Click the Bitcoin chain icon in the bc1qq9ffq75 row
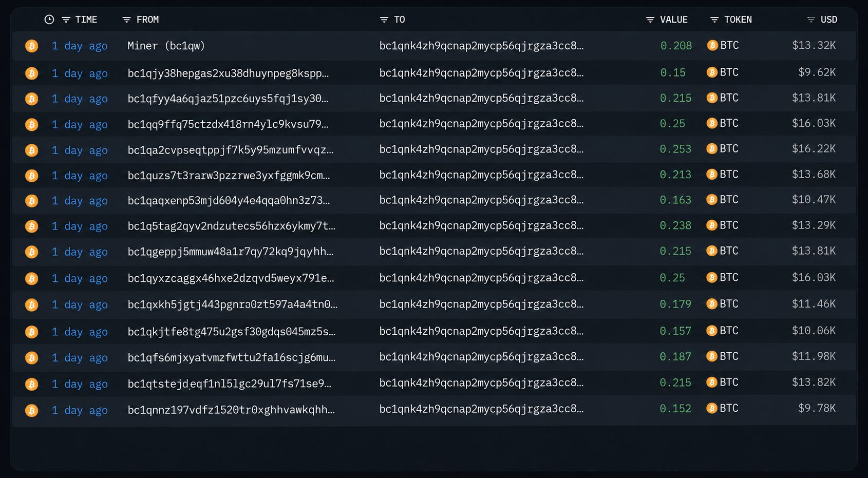This screenshot has width=868, height=478. pos(32,124)
